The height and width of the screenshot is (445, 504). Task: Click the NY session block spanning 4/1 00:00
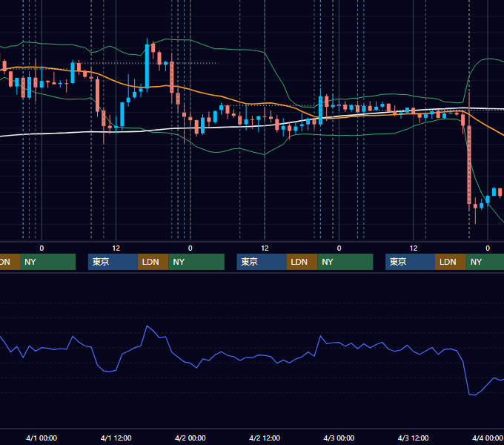[x=47, y=262]
